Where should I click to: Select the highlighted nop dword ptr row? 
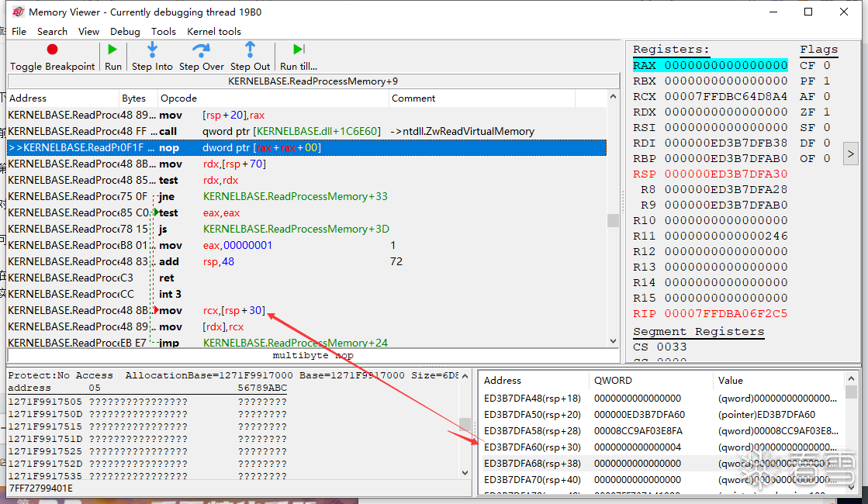tap(306, 148)
